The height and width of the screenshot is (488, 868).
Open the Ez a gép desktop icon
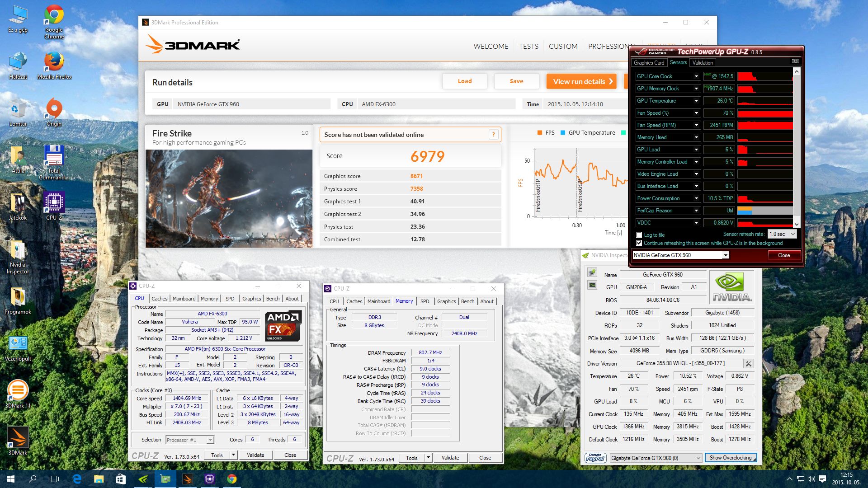[x=18, y=19]
